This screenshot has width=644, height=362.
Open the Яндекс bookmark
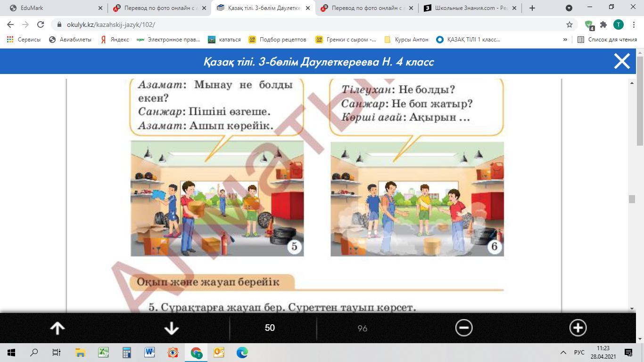click(114, 40)
